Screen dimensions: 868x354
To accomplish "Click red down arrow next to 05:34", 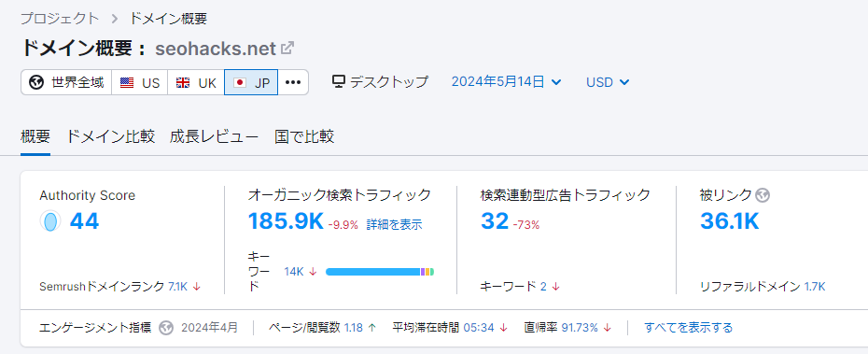I will tap(503, 328).
